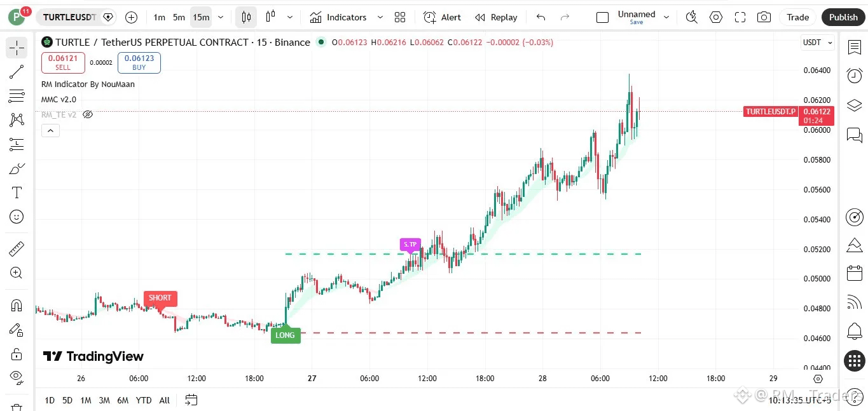This screenshot has width=868, height=411.
Task: Activate the zoom in tool
Action: tap(17, 273)
